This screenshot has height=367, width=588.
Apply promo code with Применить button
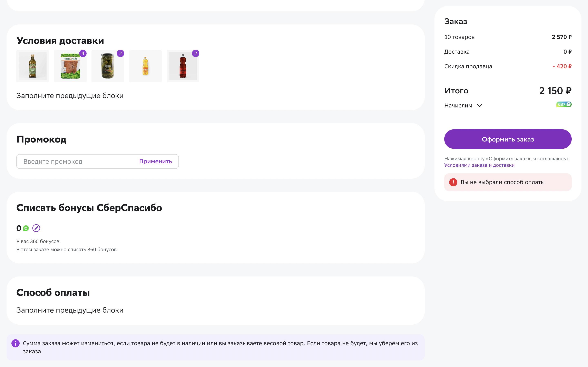156,161
